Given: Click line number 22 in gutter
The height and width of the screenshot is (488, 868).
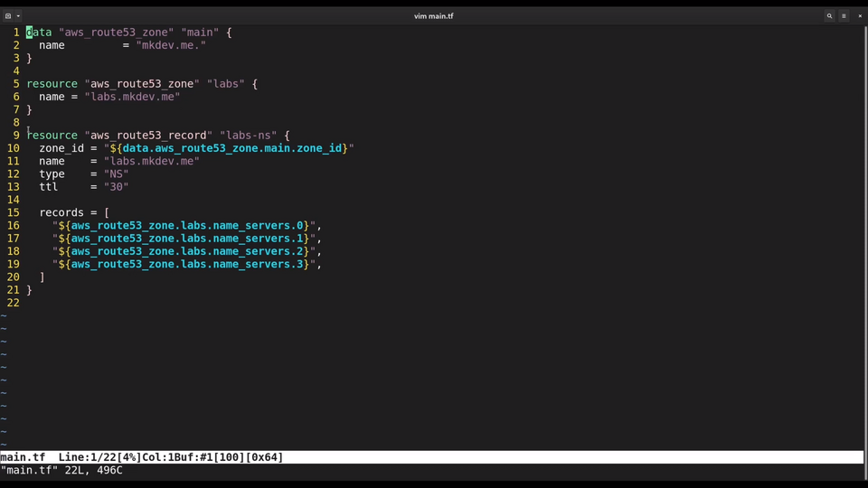Looking at the screenshot, I should click(x=14, y=303).
